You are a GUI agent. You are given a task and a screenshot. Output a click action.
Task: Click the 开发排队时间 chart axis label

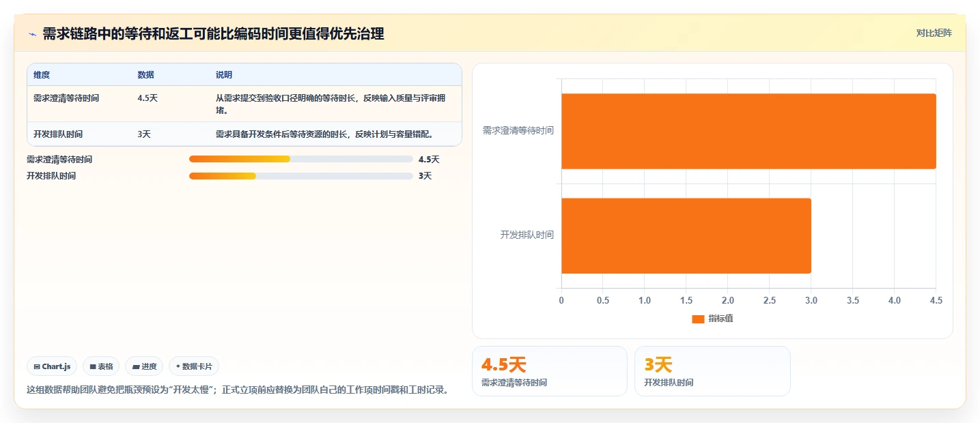tap(527, 235)
